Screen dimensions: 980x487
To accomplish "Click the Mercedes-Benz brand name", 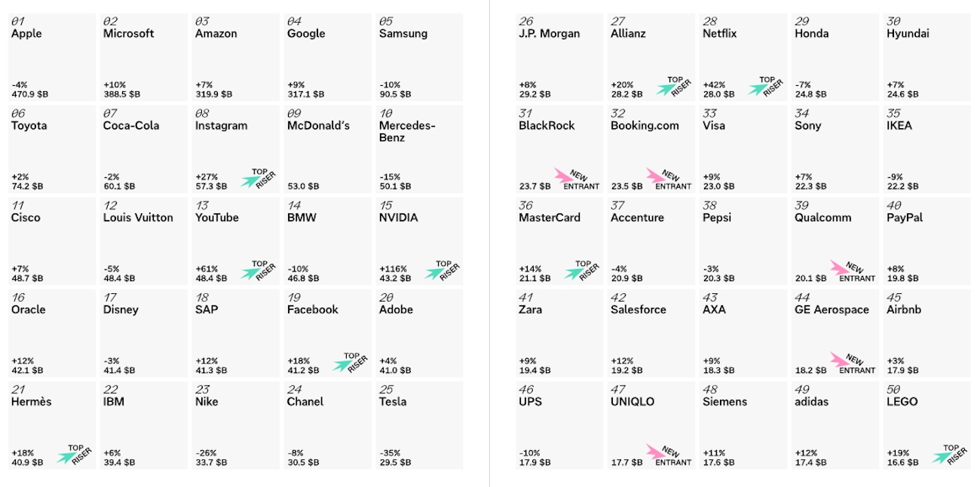I will tap(407, 132).
